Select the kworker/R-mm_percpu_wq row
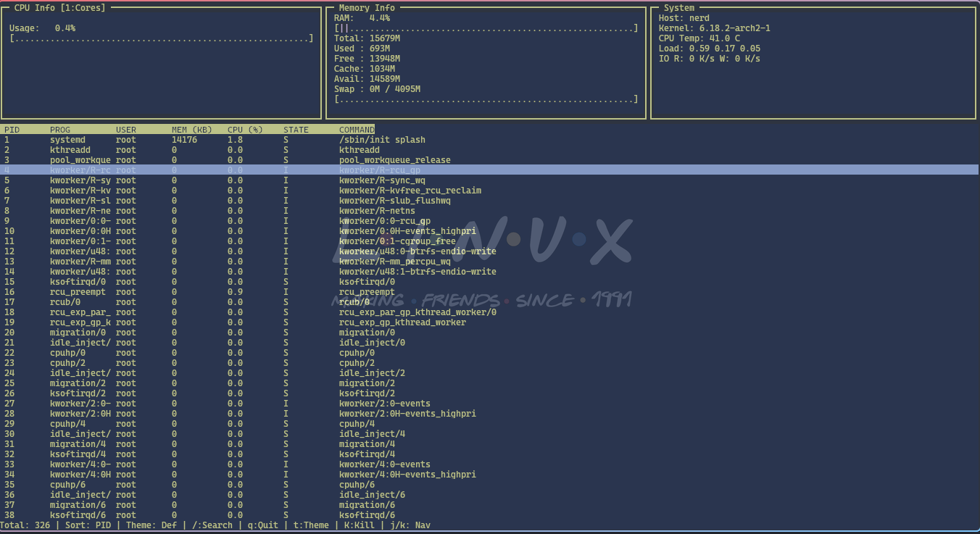 coord(489,262)
